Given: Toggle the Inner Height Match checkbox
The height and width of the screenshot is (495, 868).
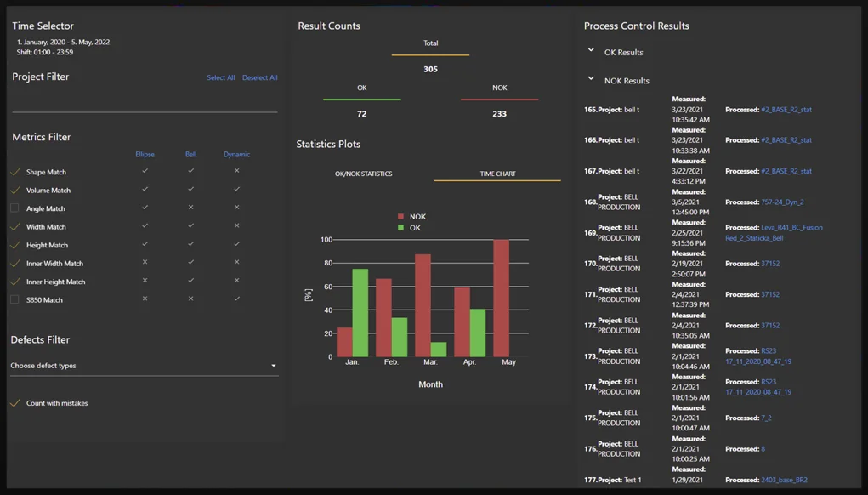Looking at the screenshot, I should coord(15,282).
